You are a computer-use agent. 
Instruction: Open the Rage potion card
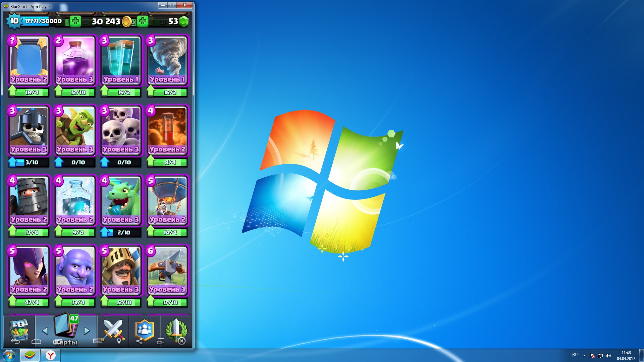(75, 60)
